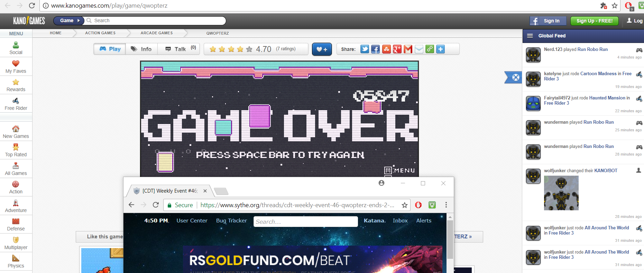Image resolution: width=644 pixels, height=273 pixels.
Task: Focus the Kano Games search field
Action: (156, 20)
